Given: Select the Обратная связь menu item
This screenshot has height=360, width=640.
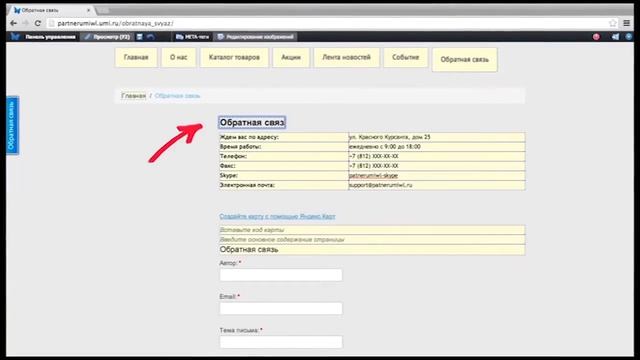Looking at the screenshot, I should coord(464,60).
